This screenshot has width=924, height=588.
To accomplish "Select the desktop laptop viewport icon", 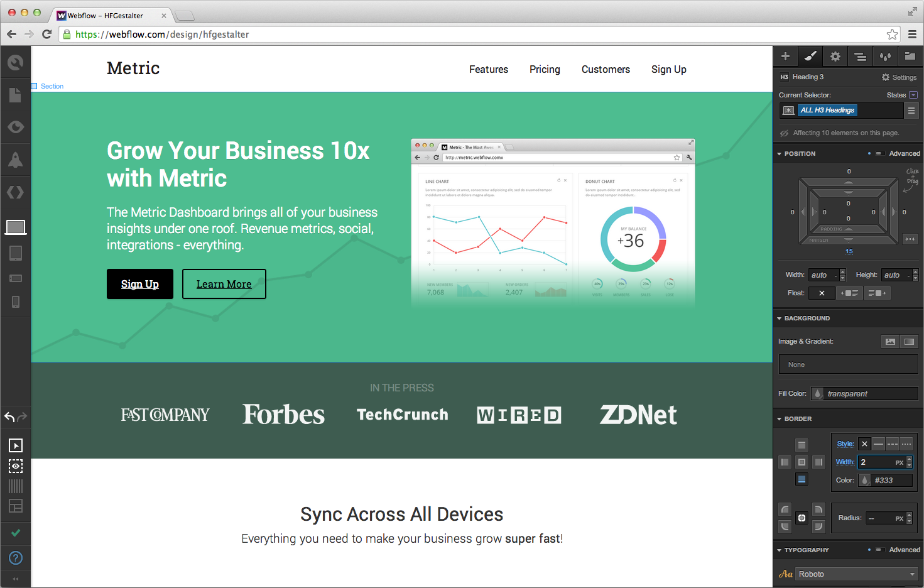I will click(x=15, y=227).
